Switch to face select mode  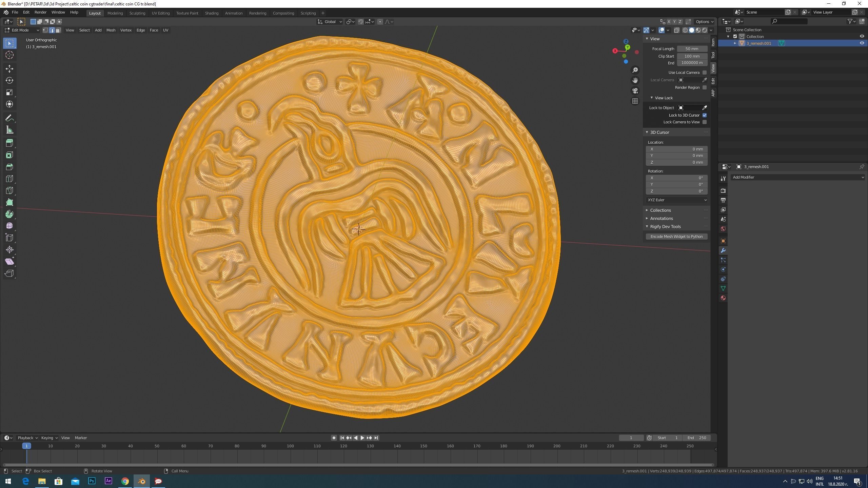(x=58, y=30)
